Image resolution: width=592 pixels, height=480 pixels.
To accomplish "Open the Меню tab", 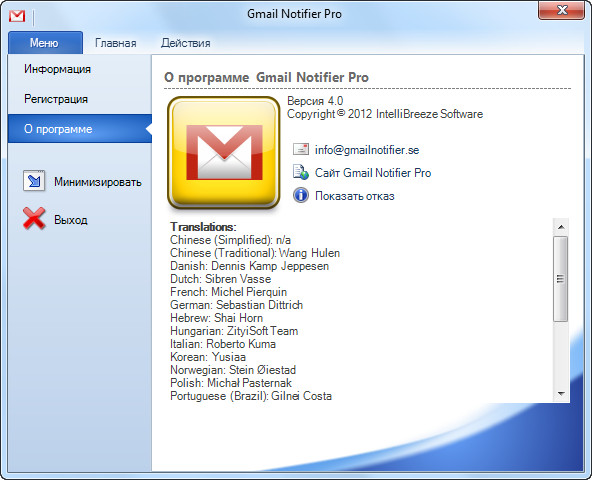I will pos(45,42).
